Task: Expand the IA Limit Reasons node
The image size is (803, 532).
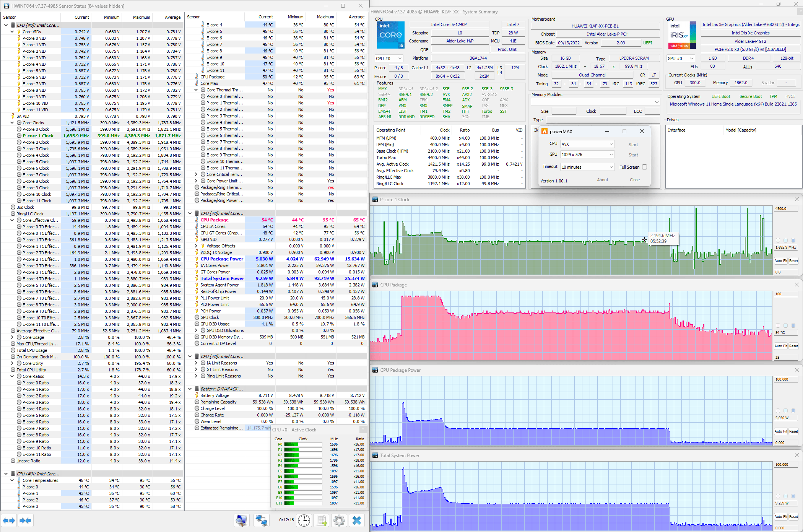Action: point(196,363)
